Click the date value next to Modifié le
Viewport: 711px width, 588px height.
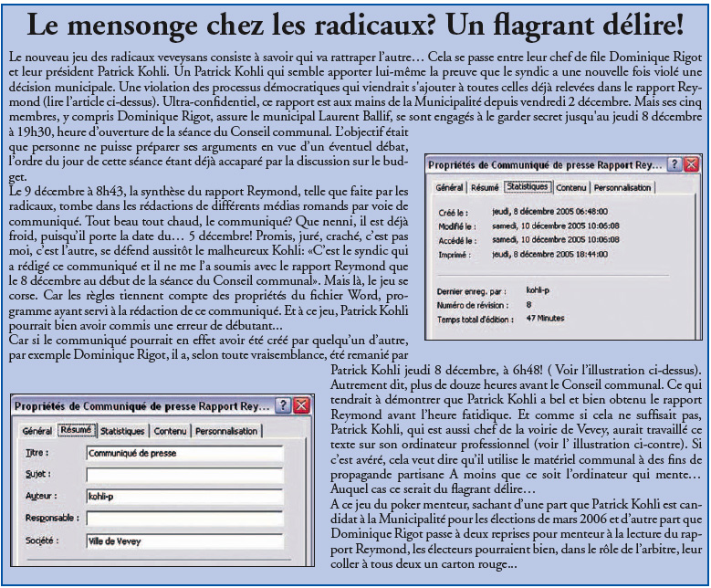pos(556,226)
